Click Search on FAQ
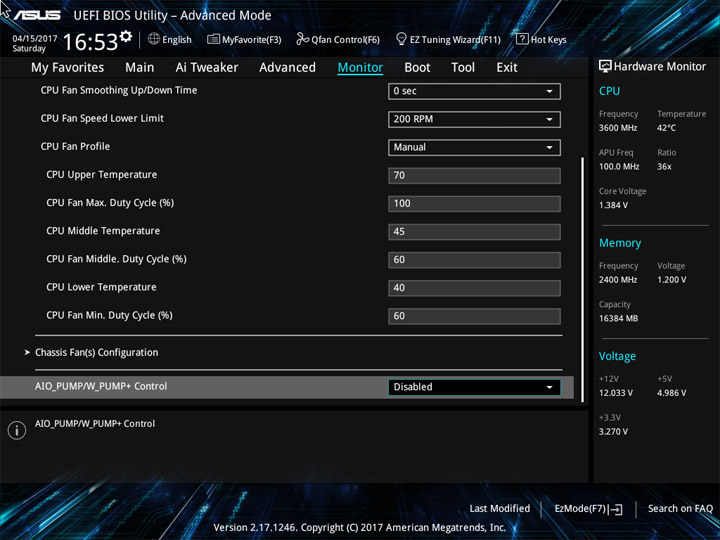 (x=680, y=508)
